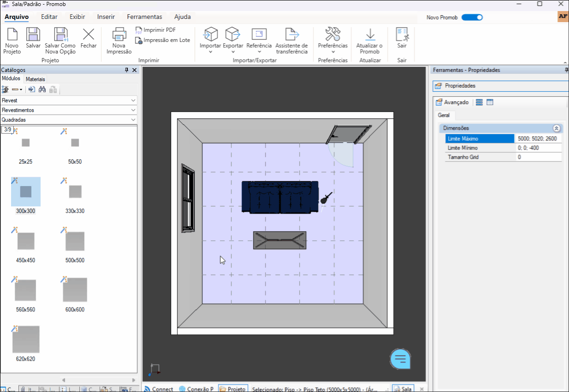
Task: Click the Tamanho Grid value field
Action: pos(538,157)
